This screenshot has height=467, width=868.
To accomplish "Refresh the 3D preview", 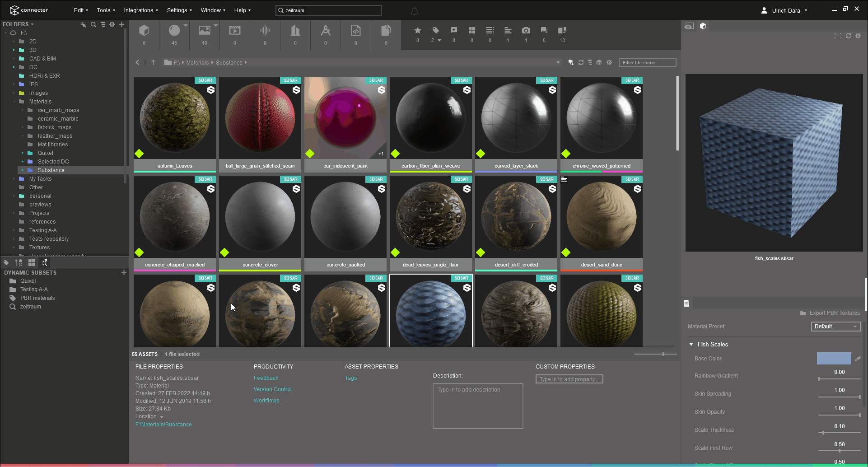I will pos(849,36).
